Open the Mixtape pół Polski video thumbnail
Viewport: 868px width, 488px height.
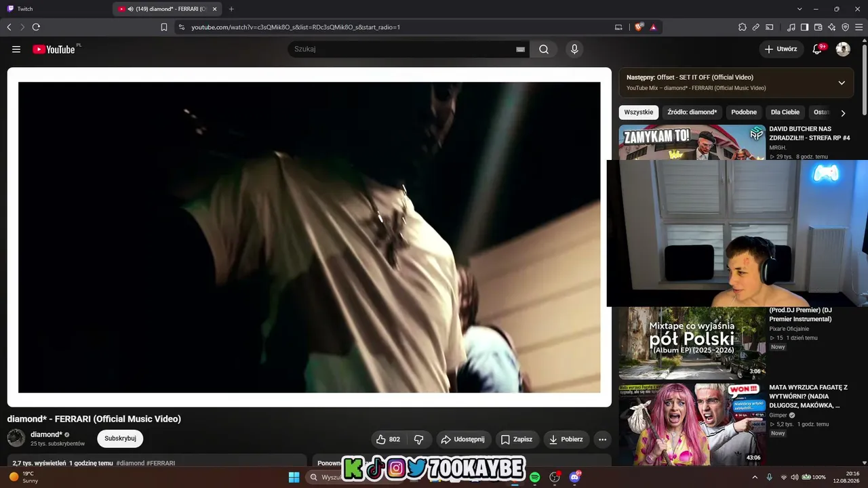tap(692, 343)
